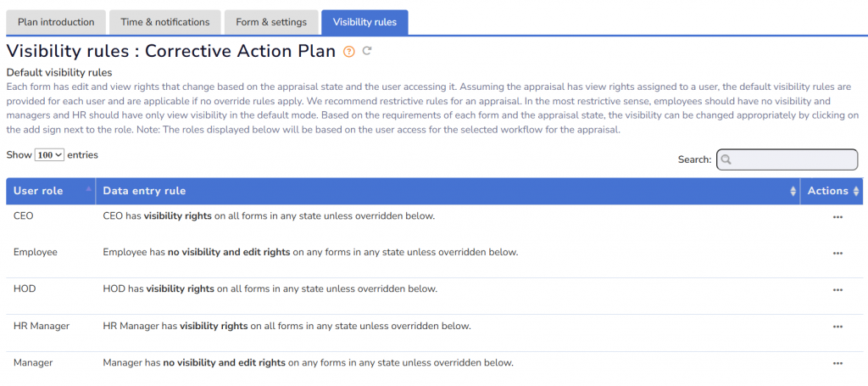
Task: Select the Visibility rules tab
Action: (x=364, y=21)
